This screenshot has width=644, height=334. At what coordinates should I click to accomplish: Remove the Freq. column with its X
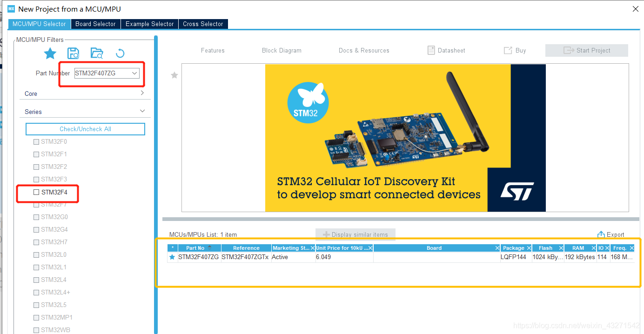(x=631, y=248)
